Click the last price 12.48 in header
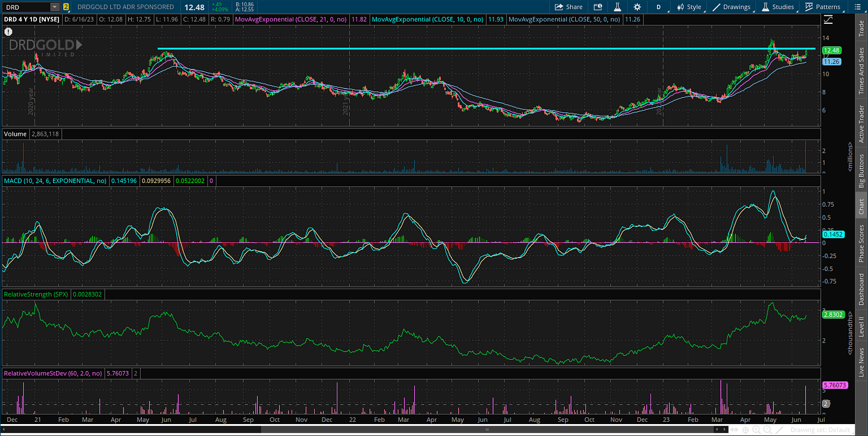868x436 pixels. [x=194, y=7]
